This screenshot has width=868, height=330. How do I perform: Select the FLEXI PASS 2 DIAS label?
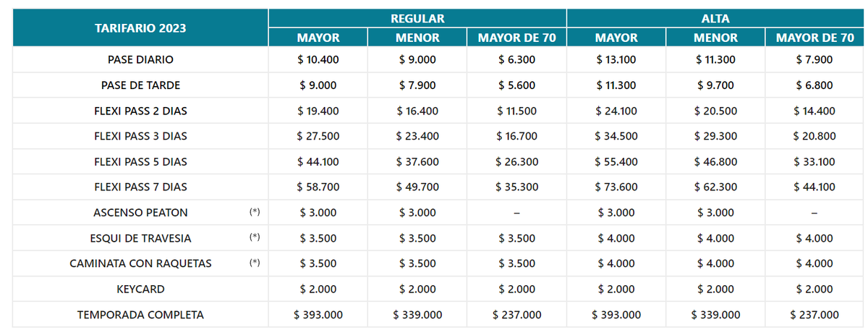pyautogui.click(x=140, y=111)
